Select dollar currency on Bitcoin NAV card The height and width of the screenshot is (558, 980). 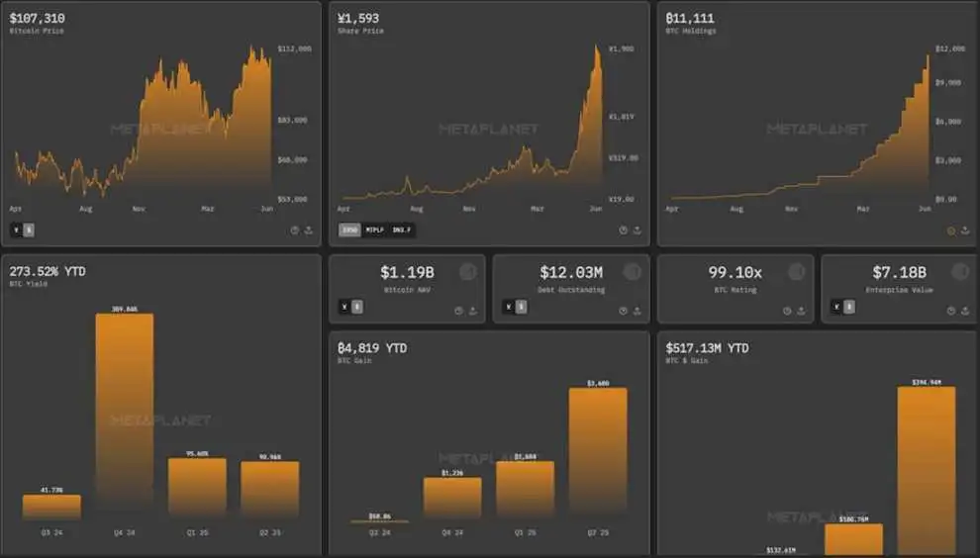[357, 307]
